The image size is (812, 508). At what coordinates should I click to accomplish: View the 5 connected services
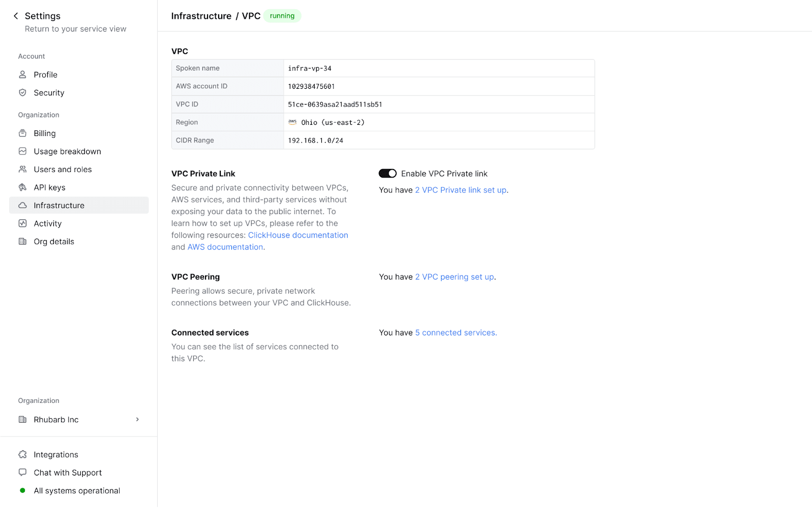click(x=456, y=333)
